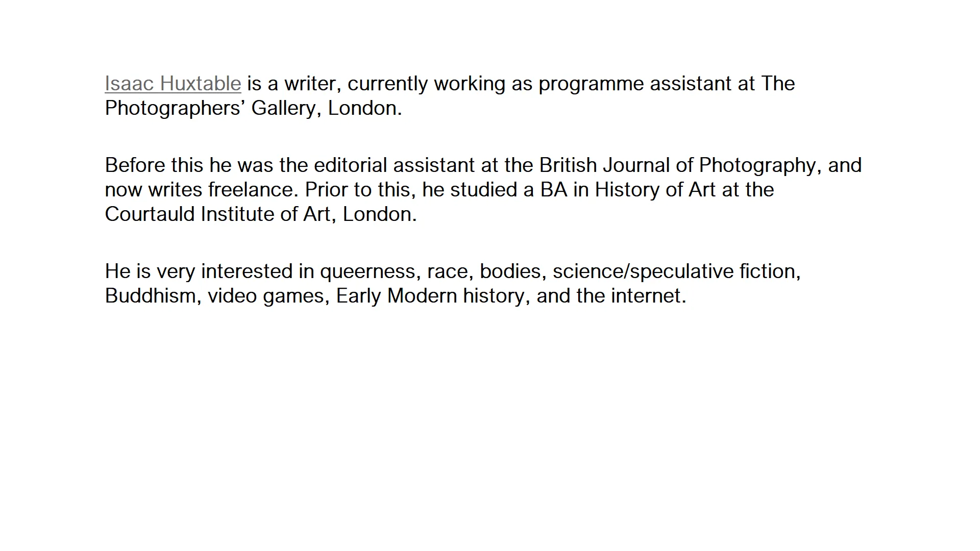Click the phrase "now writes freelance"
The width and height of the screenshot is (980, 551).
pos(200,190)
